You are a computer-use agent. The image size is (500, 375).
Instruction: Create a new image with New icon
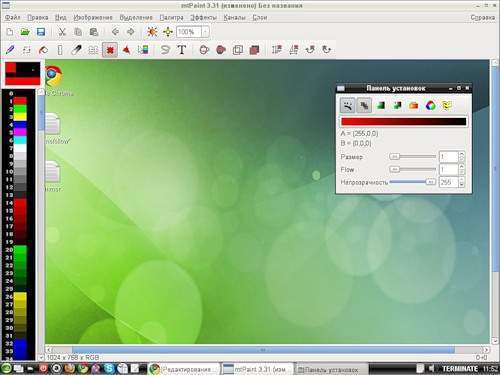10,32
